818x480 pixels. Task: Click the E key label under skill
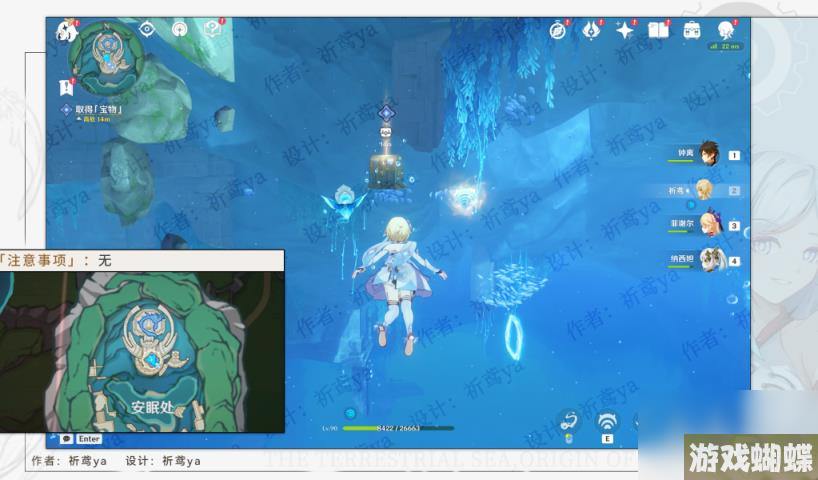[607, 439]
